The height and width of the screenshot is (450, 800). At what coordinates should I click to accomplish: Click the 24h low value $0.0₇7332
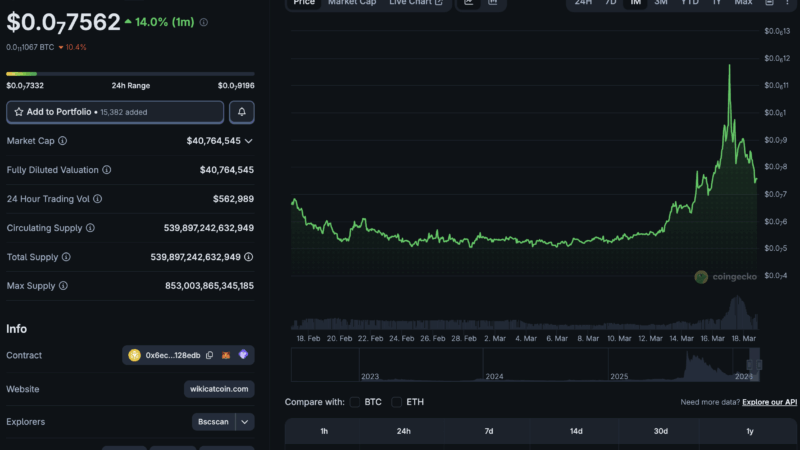(x=25, y=86)
